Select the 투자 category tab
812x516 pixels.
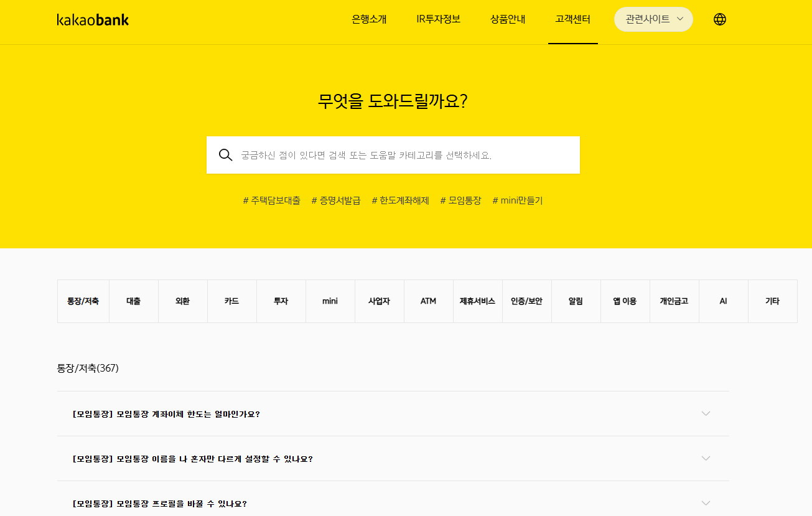coord(281,301)
